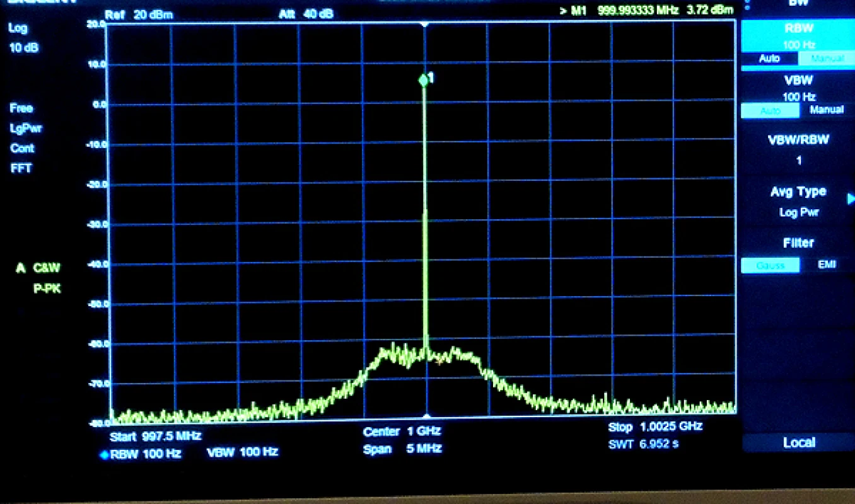
Task: Select the Filter softkey label
Action: click(x=798, y=243)
